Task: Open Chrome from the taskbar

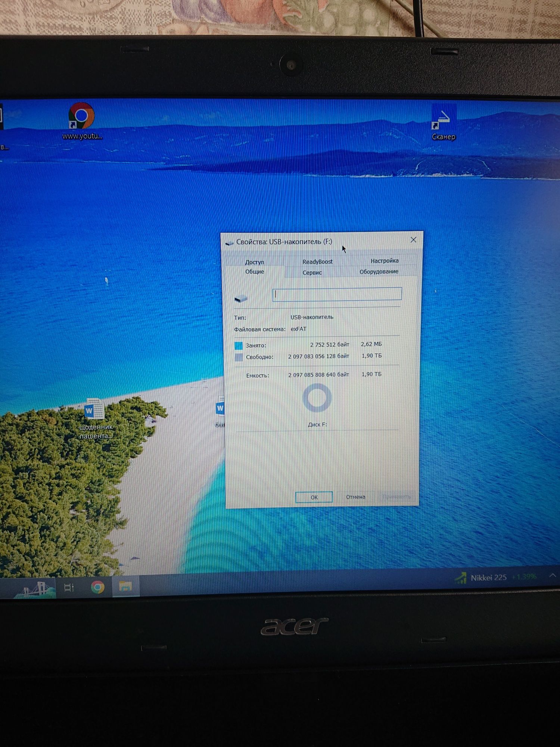Action: (98, 587)
